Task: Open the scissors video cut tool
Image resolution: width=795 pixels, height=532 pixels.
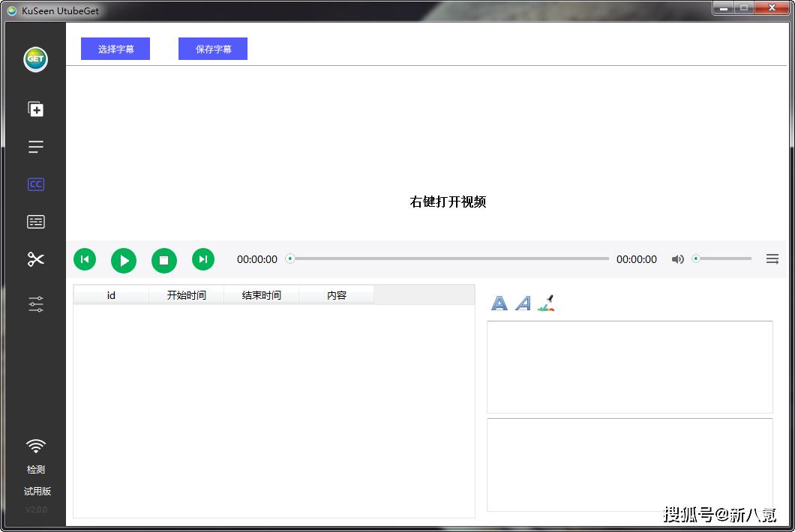Action: point(35,259)
